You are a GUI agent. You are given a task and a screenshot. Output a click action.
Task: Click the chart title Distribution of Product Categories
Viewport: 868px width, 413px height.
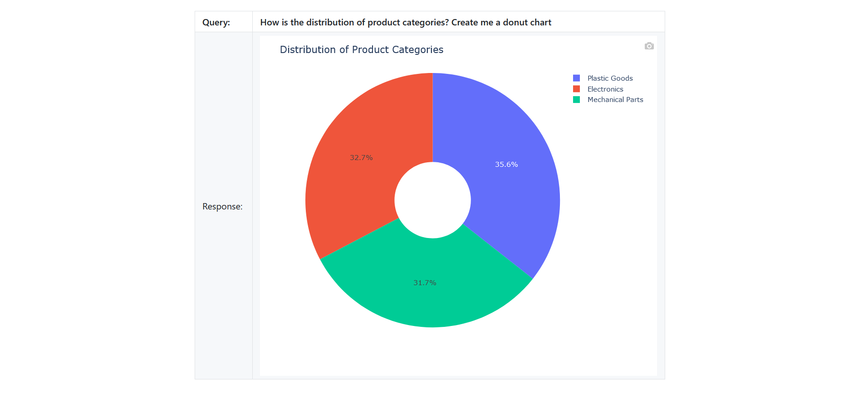(x=361, y=49)
